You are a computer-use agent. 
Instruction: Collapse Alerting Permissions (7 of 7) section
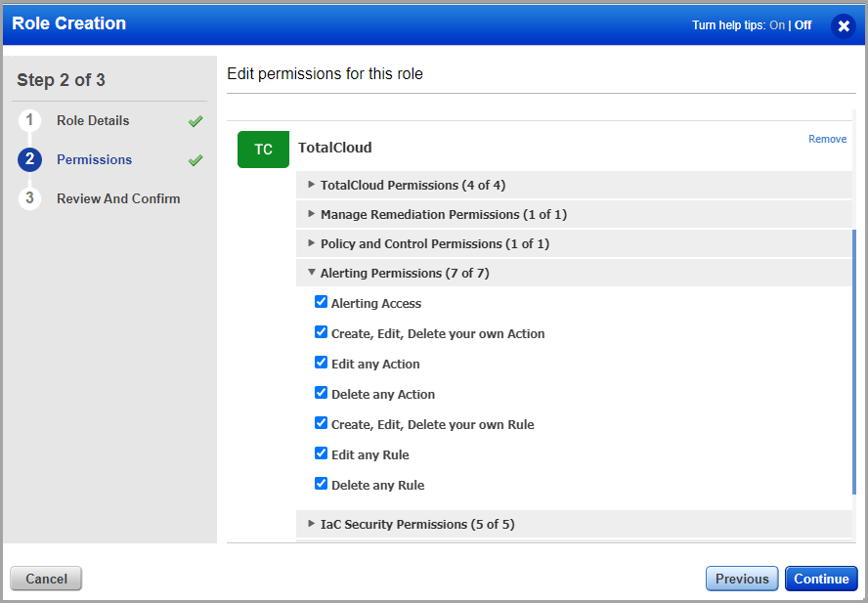574,273
